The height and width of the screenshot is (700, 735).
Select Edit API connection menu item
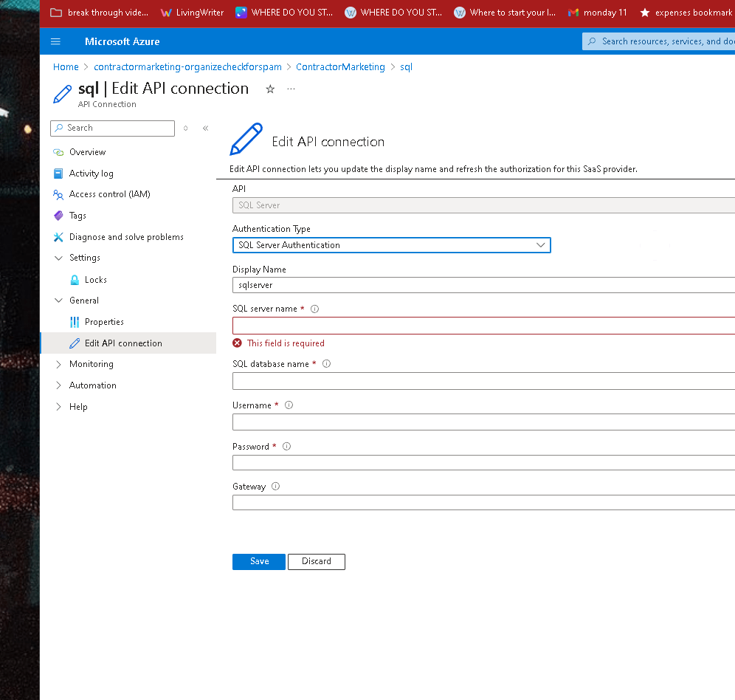point(128,343)
